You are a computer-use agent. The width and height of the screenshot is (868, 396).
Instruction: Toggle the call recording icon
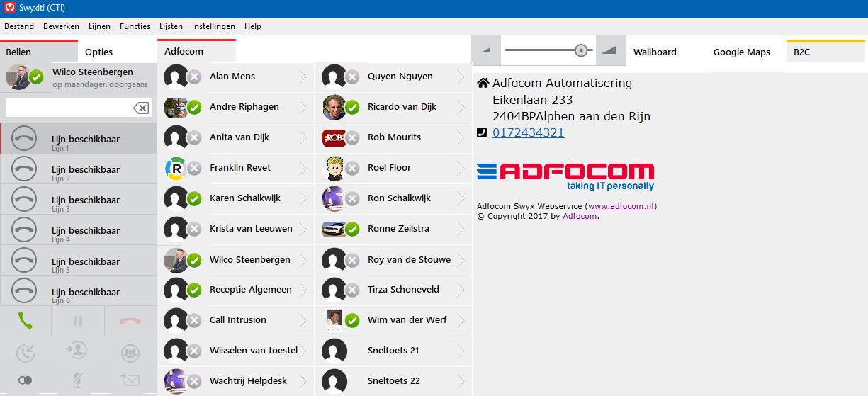26,380
